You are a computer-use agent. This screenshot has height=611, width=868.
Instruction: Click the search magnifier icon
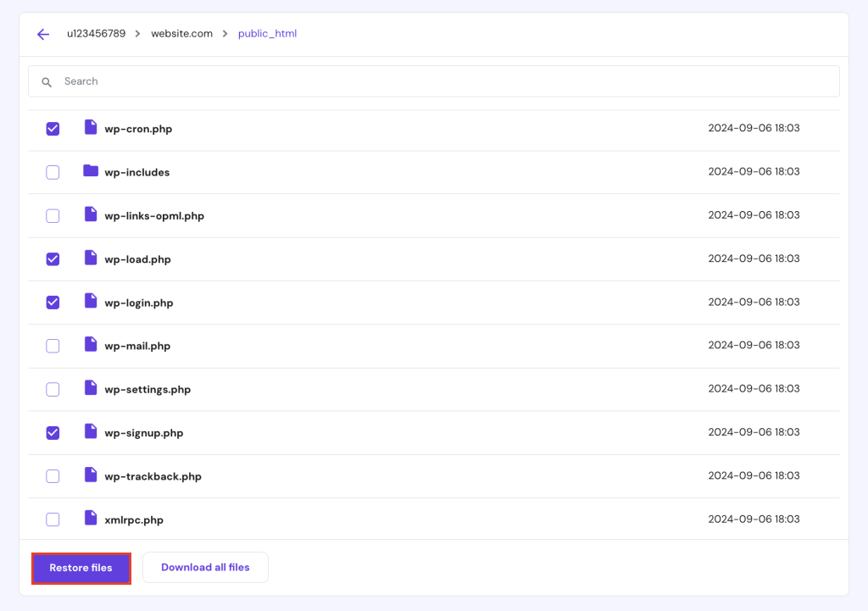(x=47, y=81)
